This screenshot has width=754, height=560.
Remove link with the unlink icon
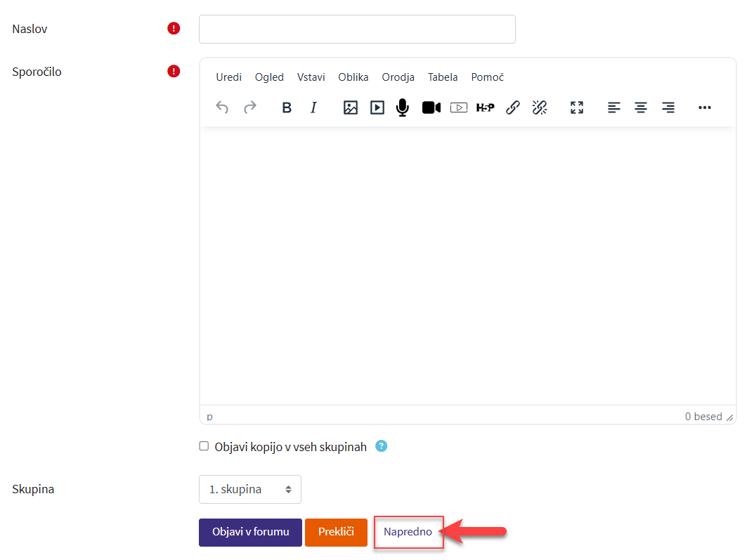click(540, 108)
